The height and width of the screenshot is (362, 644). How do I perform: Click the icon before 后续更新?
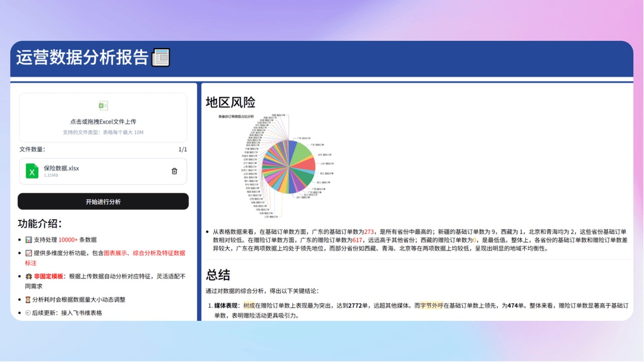pos(28,313)
